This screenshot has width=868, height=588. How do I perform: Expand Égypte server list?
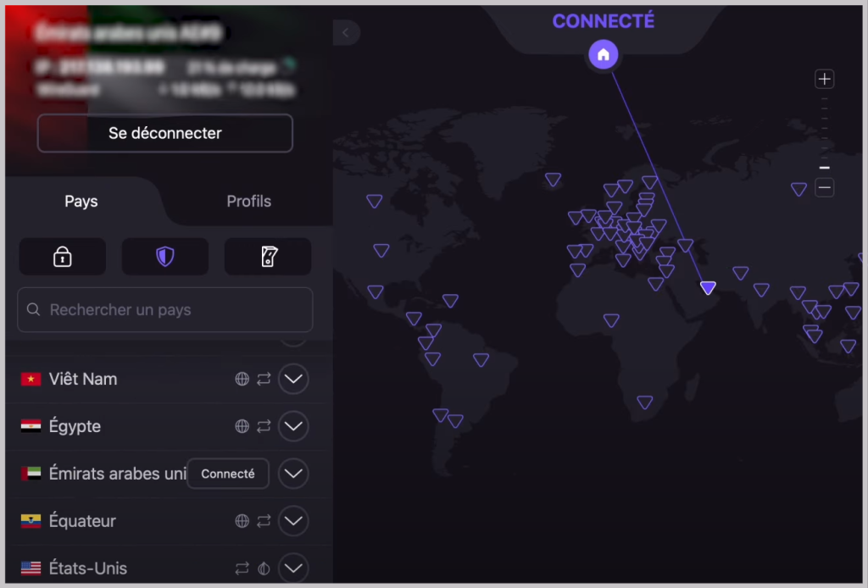coord(293,426)
